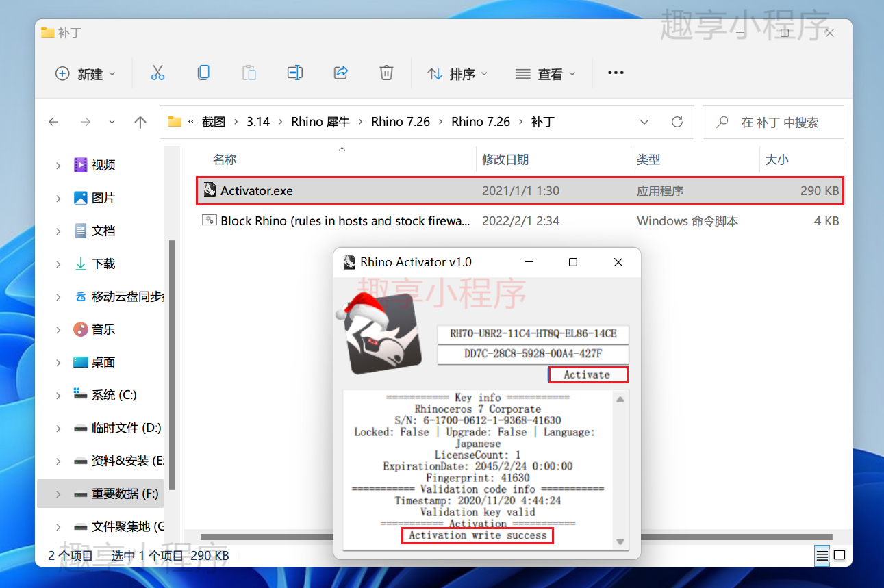Open 图片 in the navigation pane
884x588 pixels.
coord(103,198)
